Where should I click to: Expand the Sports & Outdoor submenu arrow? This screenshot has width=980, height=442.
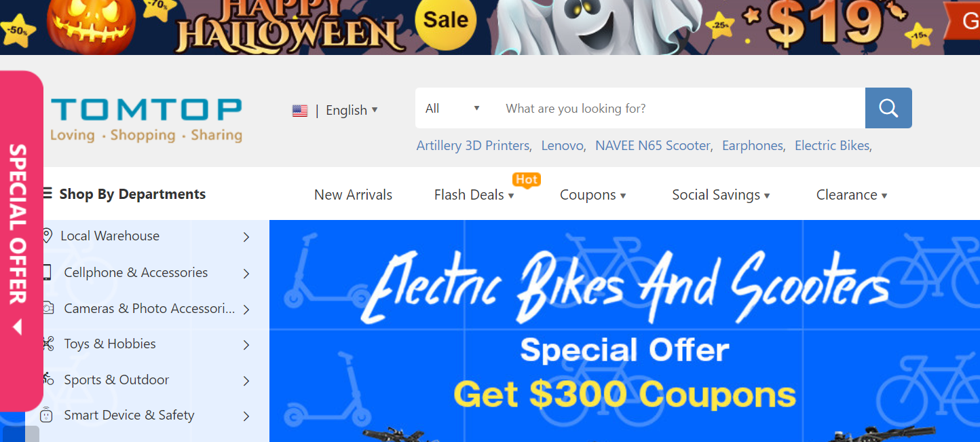(x=246, y=381)
